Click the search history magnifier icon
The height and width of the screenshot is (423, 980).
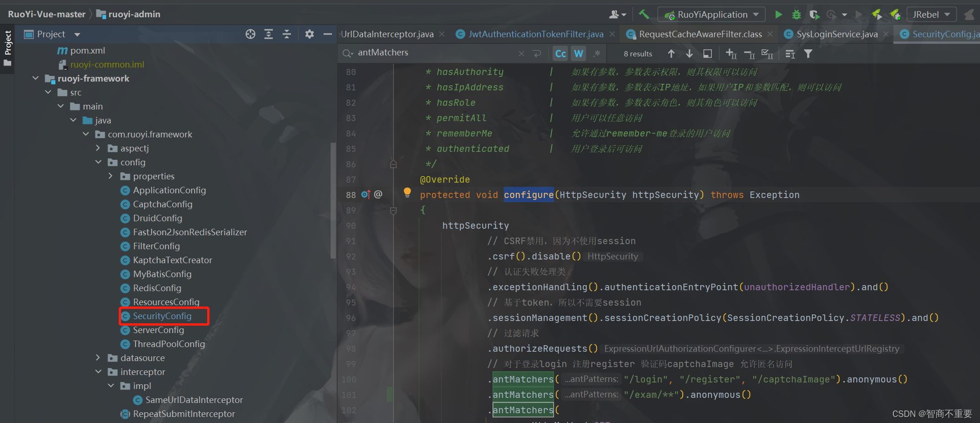tap(347, 53)
